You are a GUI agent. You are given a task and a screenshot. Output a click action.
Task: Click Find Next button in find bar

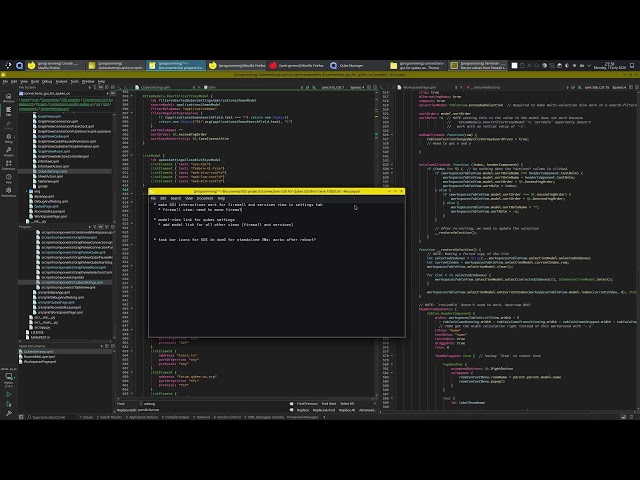click(x=329, y=404)
